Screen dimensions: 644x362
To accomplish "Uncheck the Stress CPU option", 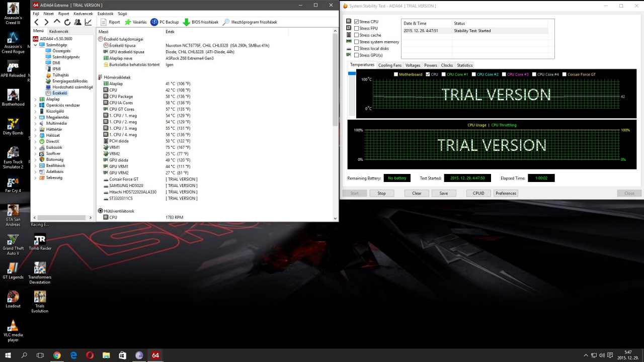I will (x=357, y=22).
